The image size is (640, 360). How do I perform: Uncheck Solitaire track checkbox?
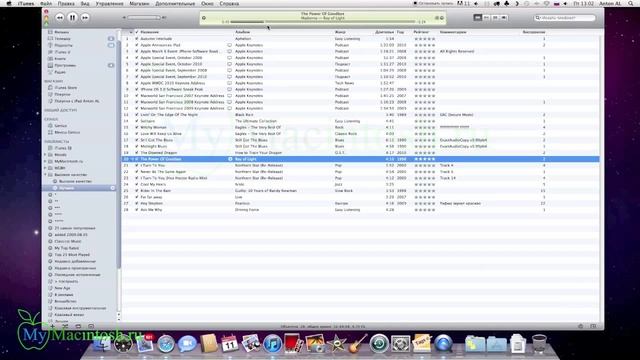point(136,121)
